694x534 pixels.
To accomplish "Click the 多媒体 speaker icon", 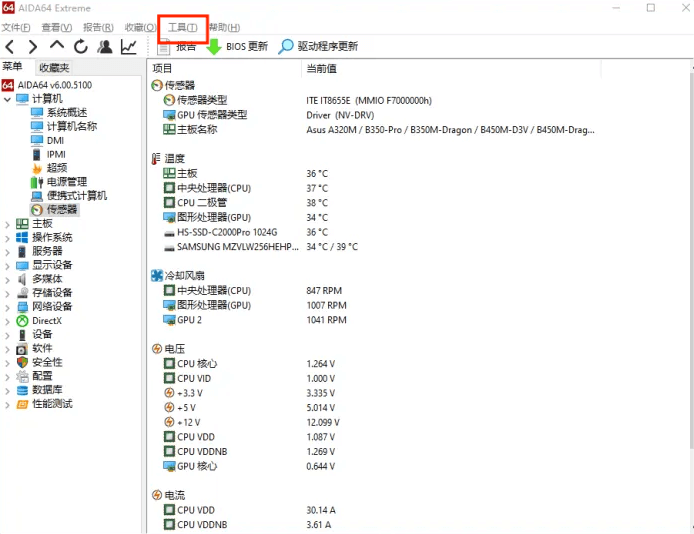I will tap(22, 279).
